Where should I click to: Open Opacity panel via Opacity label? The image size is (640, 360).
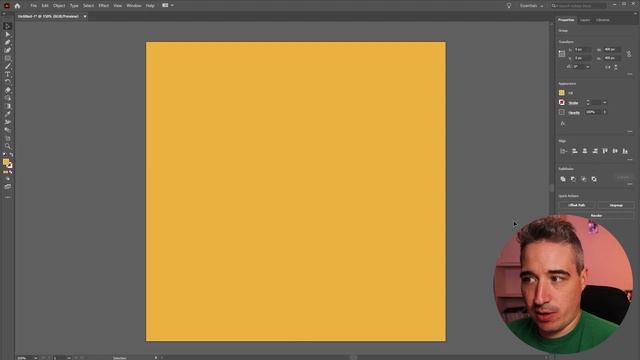pyautogui.click(x=574, y=112)
